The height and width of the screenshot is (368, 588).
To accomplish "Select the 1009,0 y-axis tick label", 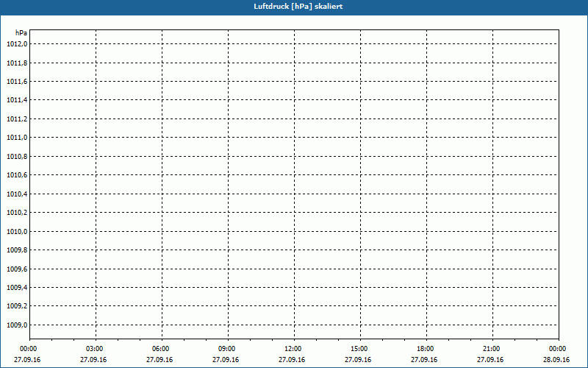I will (17, 325).
